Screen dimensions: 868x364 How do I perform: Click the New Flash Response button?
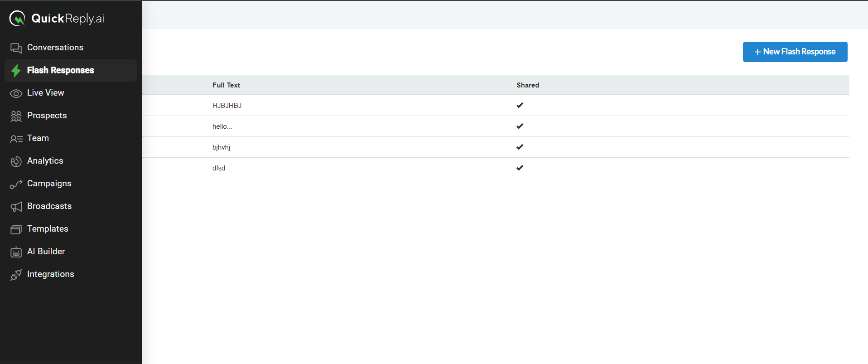tap(795, 52)
